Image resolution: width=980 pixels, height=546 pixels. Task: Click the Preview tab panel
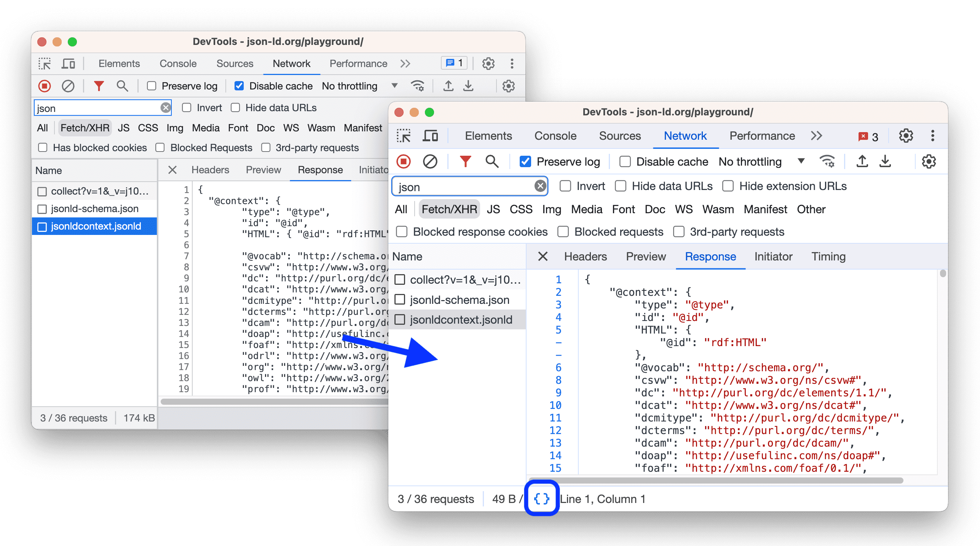click(643, 255)
